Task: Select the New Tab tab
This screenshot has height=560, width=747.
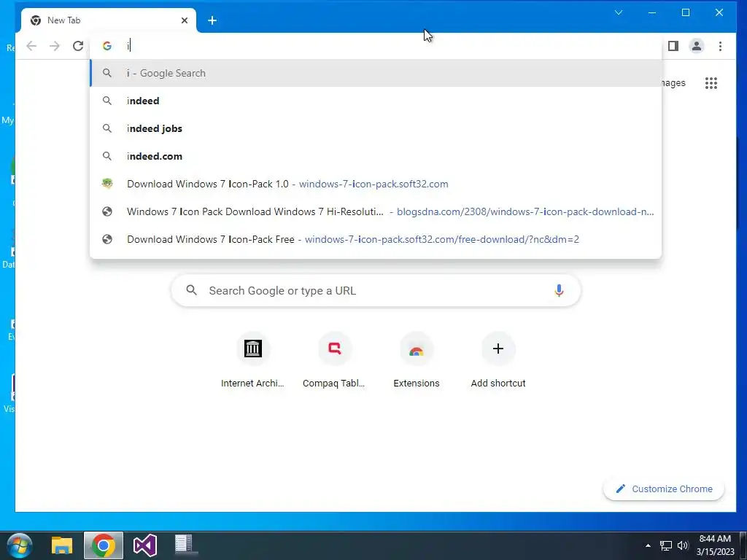Action: coord(109,20)
